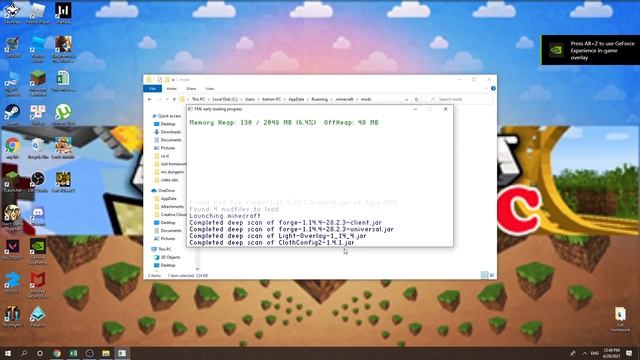Click 'AppData' in the address path
This screenshot has width=640, height=360.
[296, 99]
